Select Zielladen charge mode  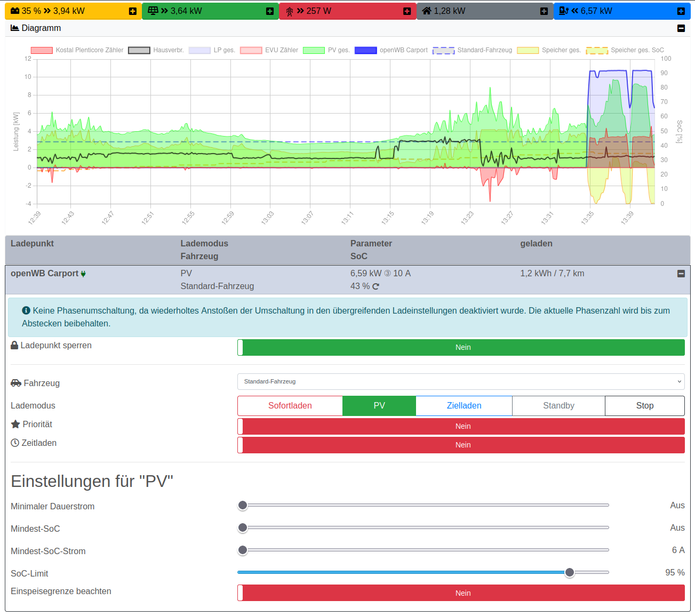pos(464,406)
